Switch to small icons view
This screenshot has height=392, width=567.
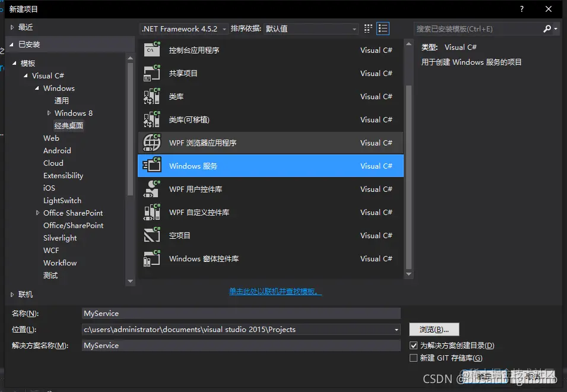click(368, 29)
